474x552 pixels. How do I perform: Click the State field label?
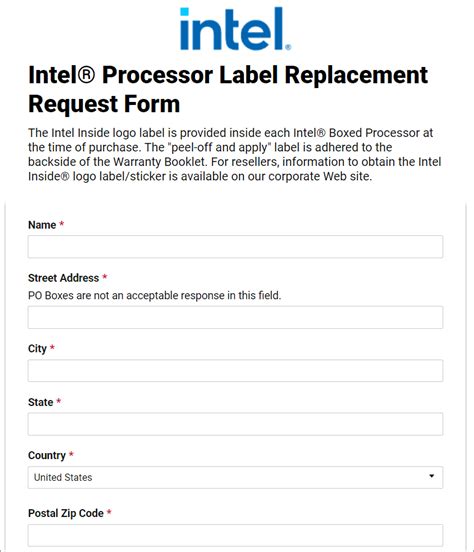click(40, 402)
